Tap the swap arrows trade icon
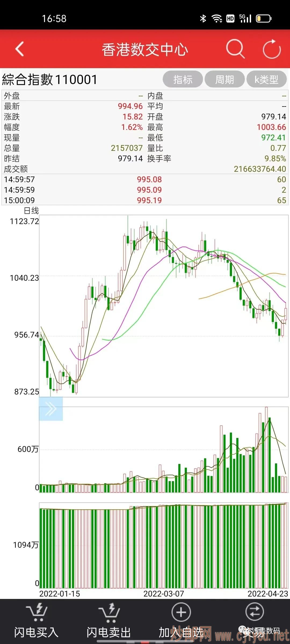The height and width of the screenshot is (644, 290). click(254, 612)
